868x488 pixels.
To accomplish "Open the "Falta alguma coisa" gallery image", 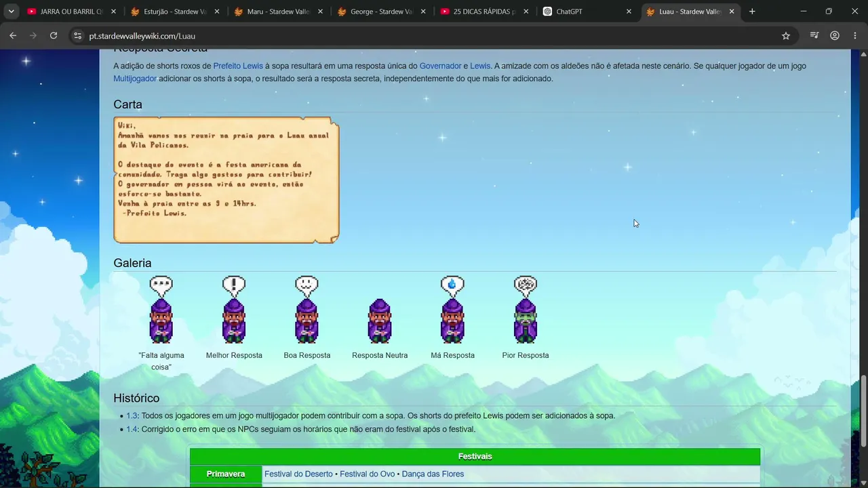I will tap(161, 310).
